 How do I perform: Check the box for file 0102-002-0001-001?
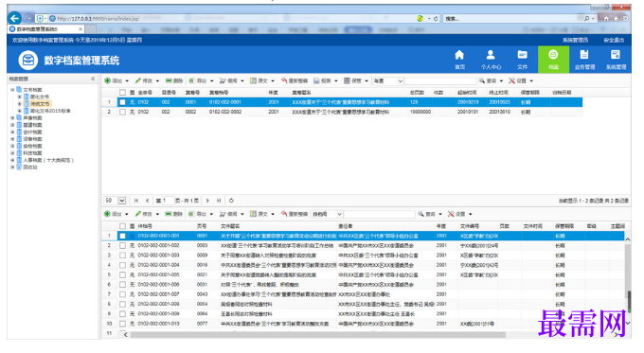(x=122, y=236)
